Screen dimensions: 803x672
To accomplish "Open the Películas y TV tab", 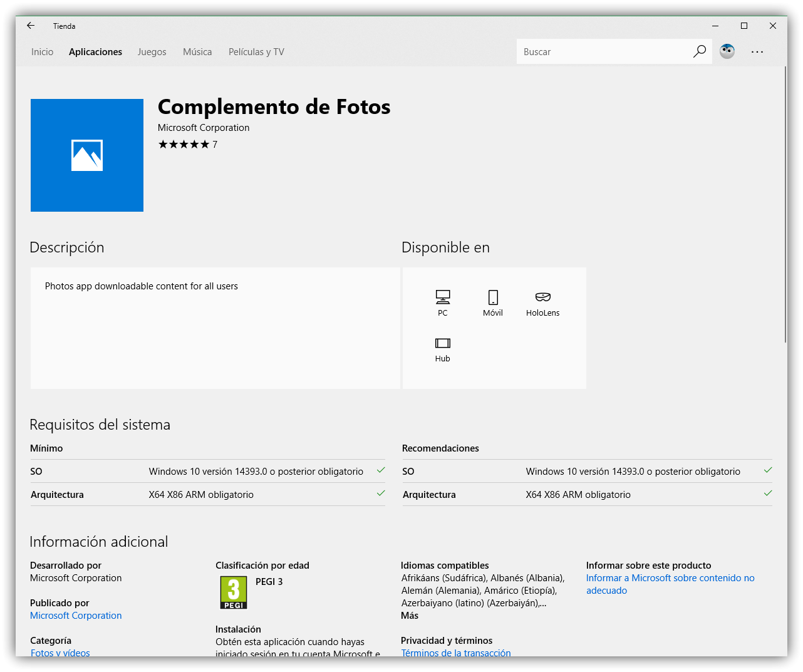I will tap(256, 52).
